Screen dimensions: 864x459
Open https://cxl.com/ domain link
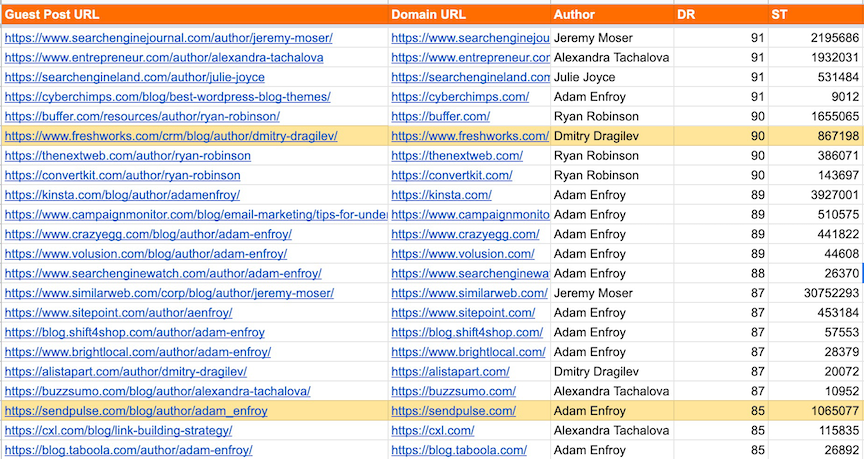pyautogui.click(x=433, y=431)
